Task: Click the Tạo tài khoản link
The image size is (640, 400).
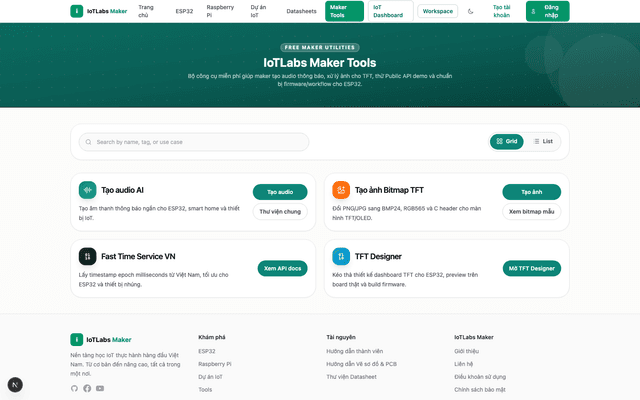Action: tap(502, 11)
